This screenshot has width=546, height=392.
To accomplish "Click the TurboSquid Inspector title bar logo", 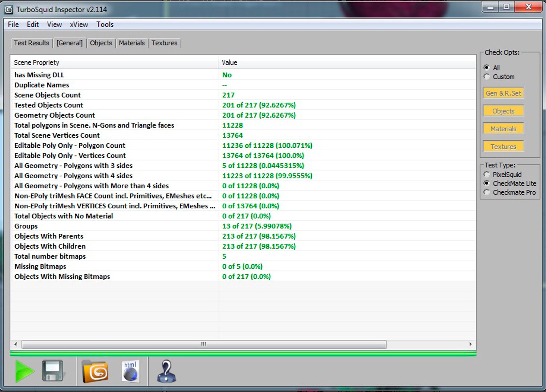I will [x=9, y=9].
